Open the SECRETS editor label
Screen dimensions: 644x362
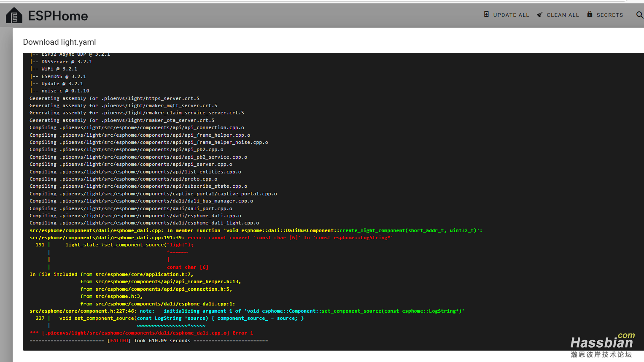pyautogui.click(x=609, y=15)
